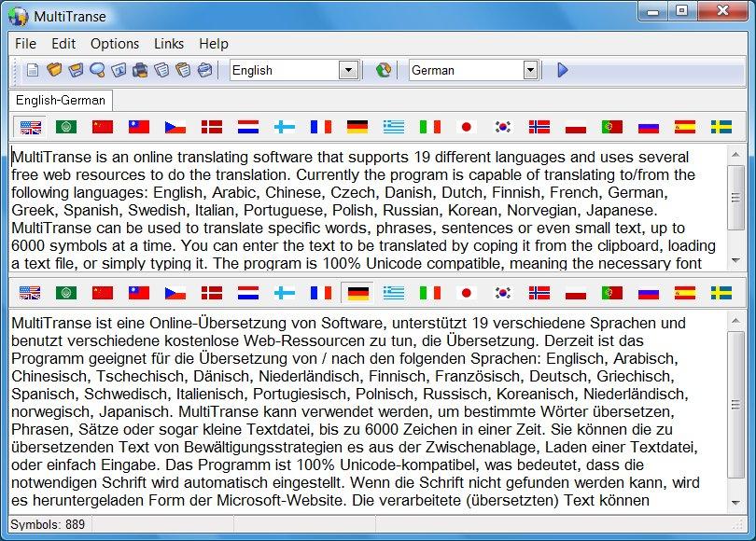
Task: Select Korean flag in source flag row
Action: click(503, 127)
